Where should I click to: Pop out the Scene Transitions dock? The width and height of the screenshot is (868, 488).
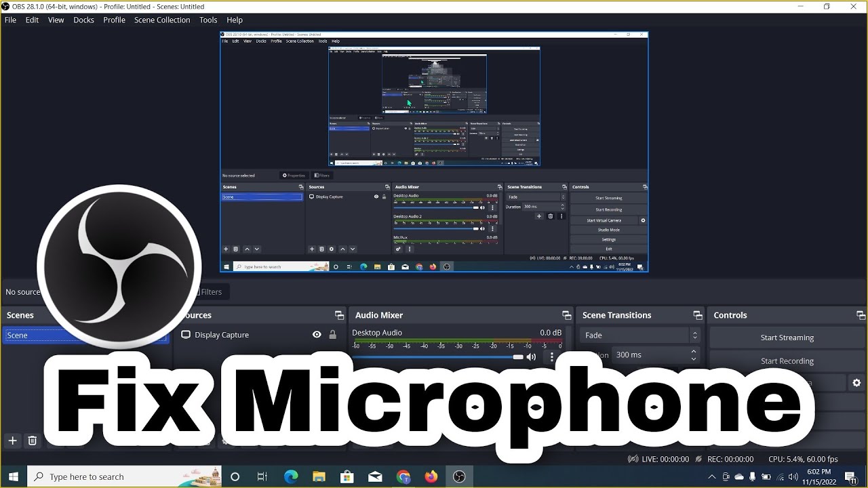pyautogui.click(x=697, y=315)
